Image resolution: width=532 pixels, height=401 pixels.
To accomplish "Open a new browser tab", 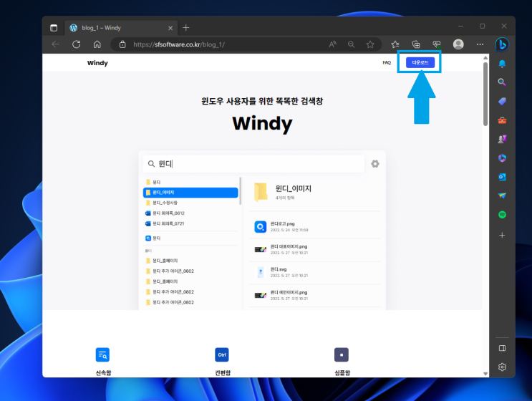I will tap(186, 28).
